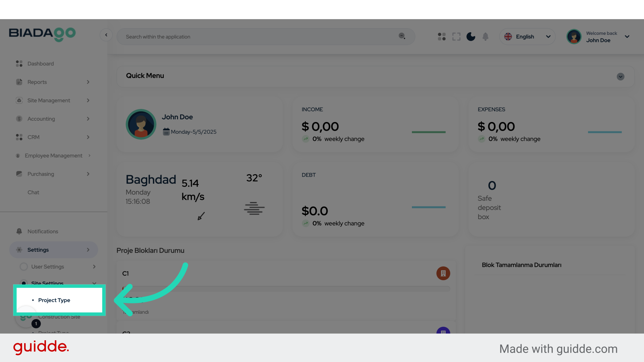Open the apps grid icon in header

coord(441,37)
